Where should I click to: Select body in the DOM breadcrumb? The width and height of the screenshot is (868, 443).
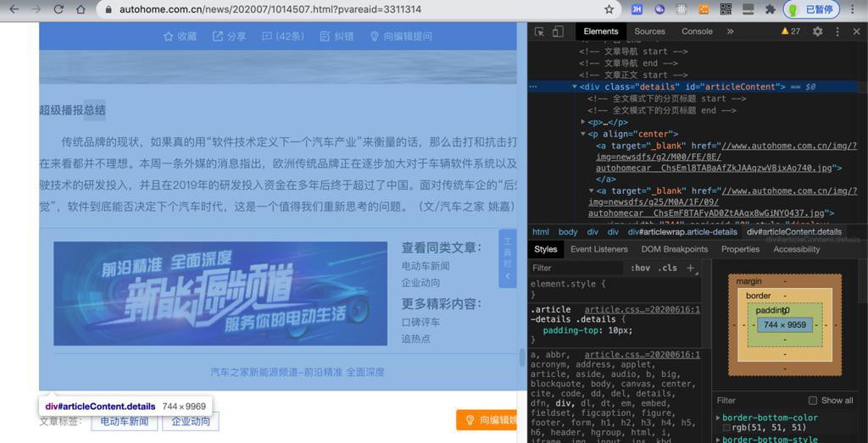568,232
